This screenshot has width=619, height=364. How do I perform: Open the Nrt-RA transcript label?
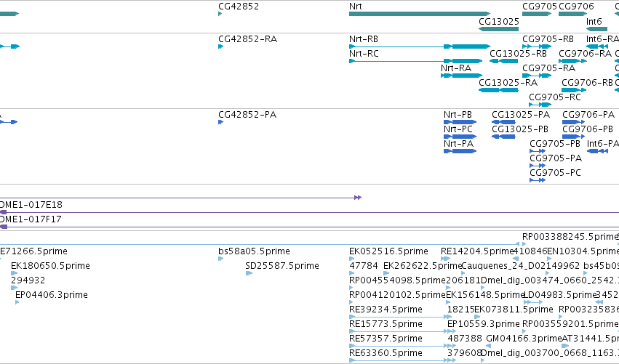click(456, 68)
